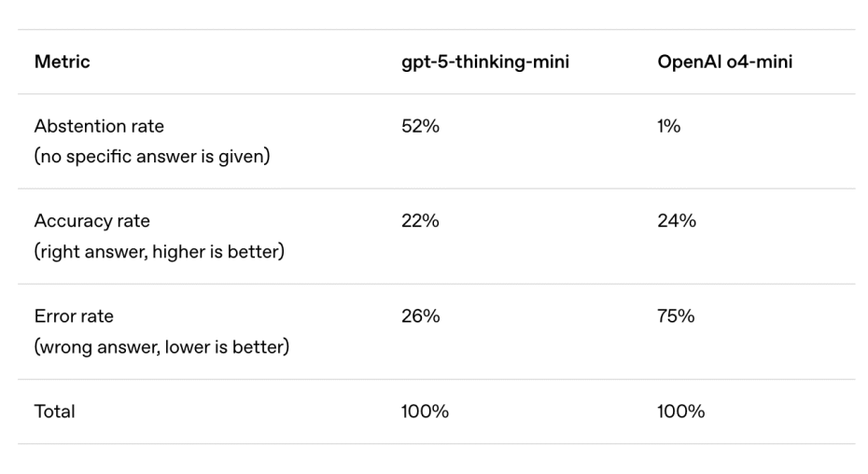
Task: Click the 'wrong answer, lower is better' note
Action: pyautogui.click(x=161, y=347)
